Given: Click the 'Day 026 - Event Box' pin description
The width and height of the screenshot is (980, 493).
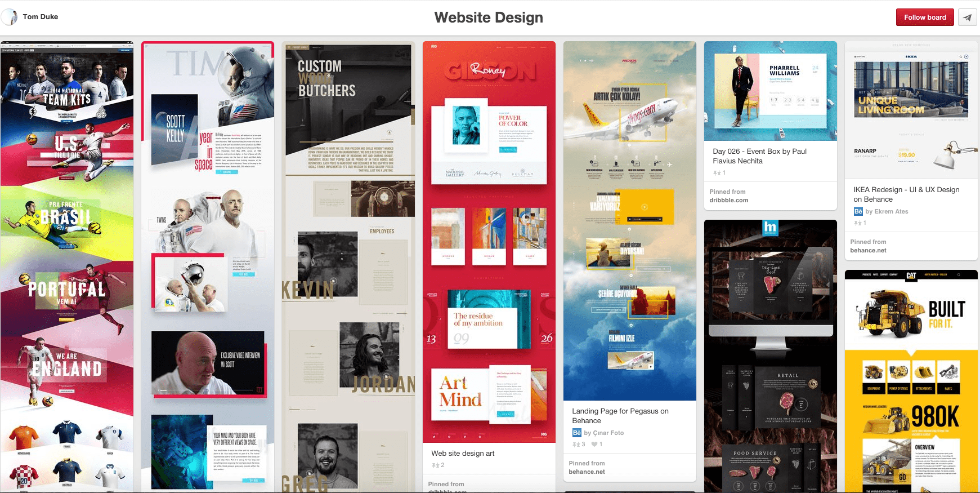Looking at the screenshot, I should (759, 156).
